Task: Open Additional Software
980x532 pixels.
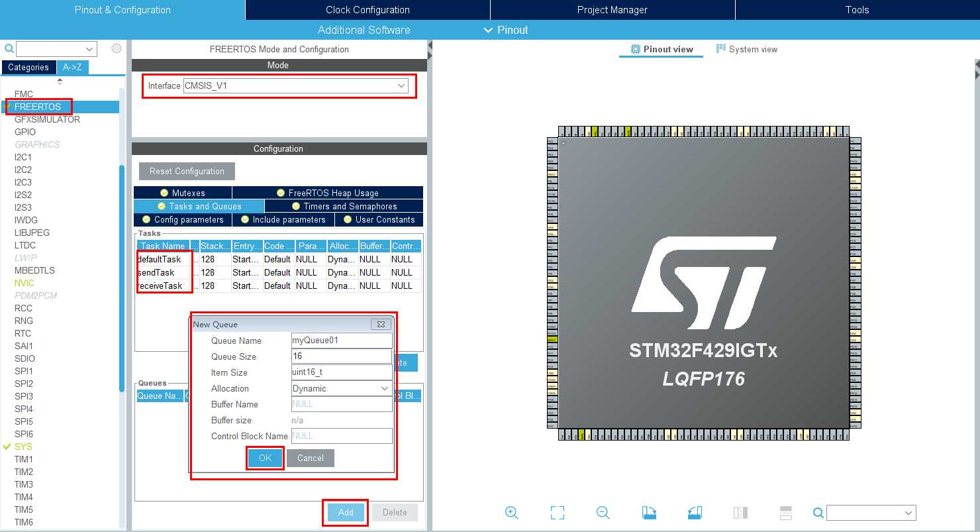Action: (364, 30)
